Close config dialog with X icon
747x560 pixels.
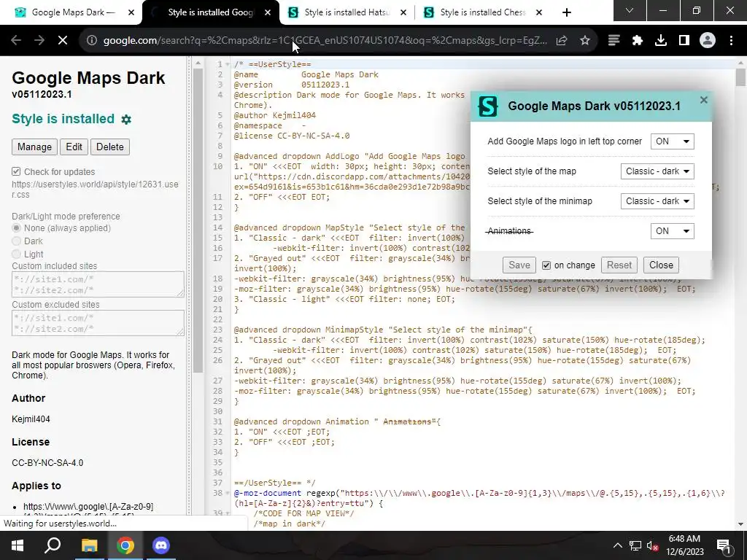pos(704,100)
